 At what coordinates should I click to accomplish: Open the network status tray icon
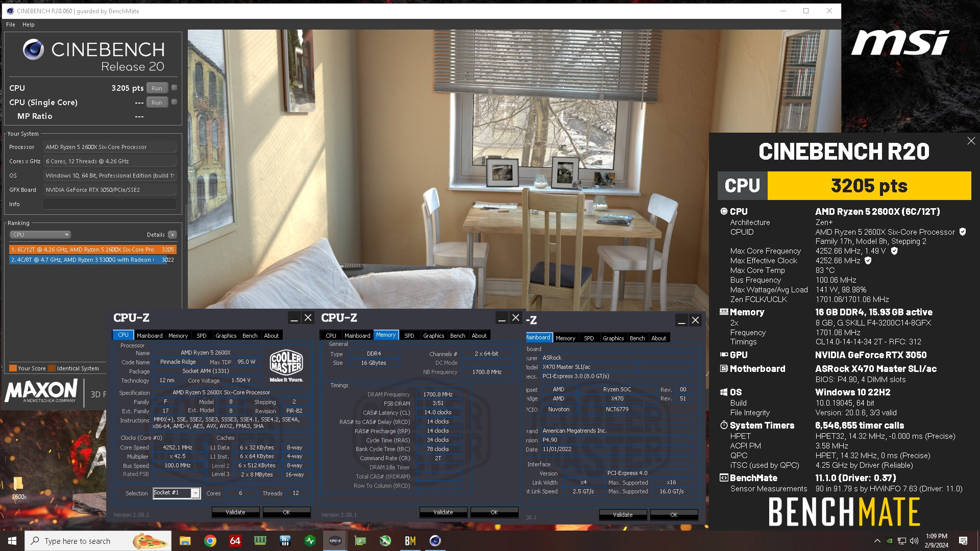[902, 541]
